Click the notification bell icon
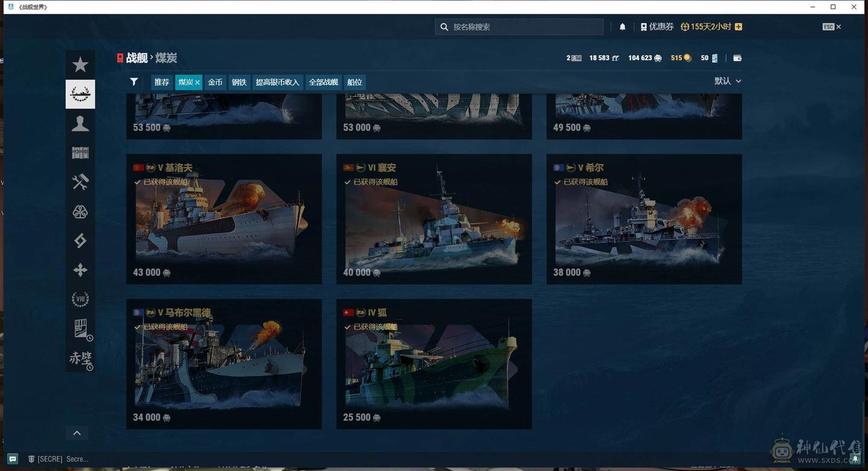The width and height of the screenshot is (868, 471). 623,27
